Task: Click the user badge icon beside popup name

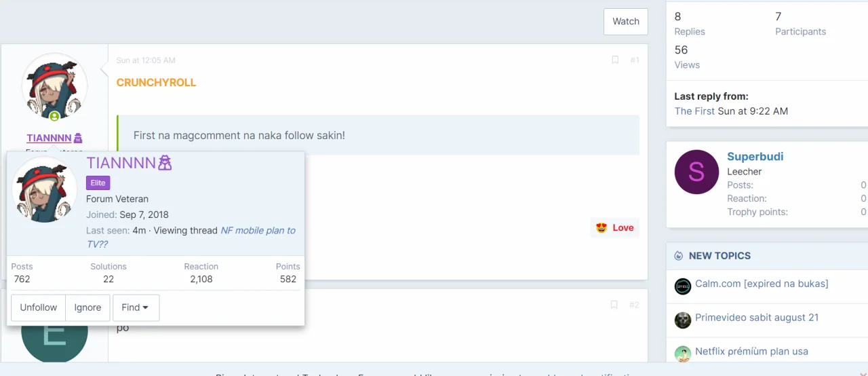Action: pos(165,163)
